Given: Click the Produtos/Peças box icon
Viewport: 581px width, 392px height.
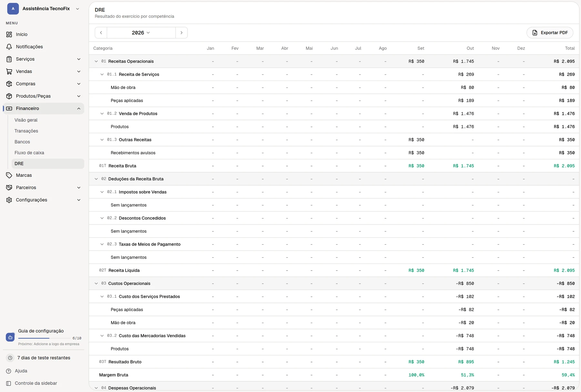Looking at the screenshot, I should 9,96.
